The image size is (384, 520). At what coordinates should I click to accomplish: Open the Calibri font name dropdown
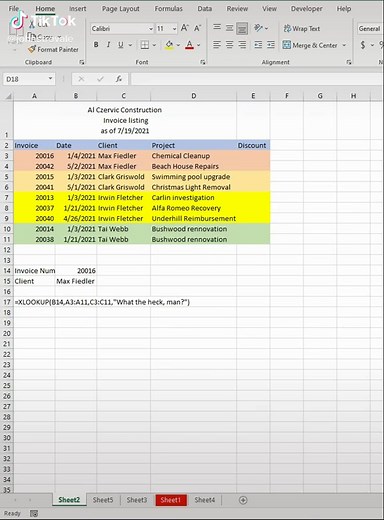click(151, 29)
